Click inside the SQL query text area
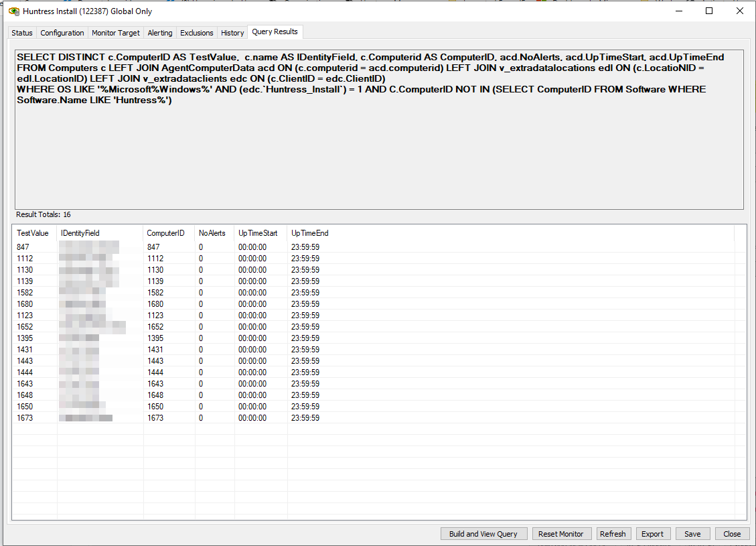This screenshot has width=756, height=546. tap(375, 134)
